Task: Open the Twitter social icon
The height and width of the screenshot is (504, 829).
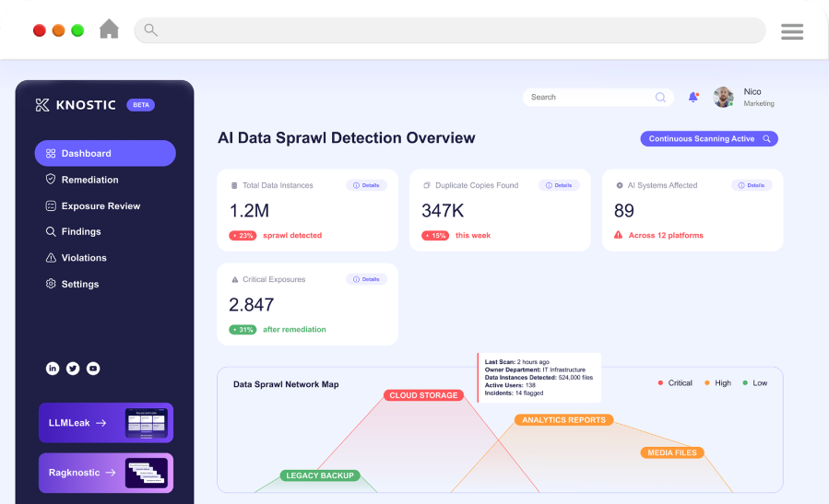Action: tap(73, 369)
